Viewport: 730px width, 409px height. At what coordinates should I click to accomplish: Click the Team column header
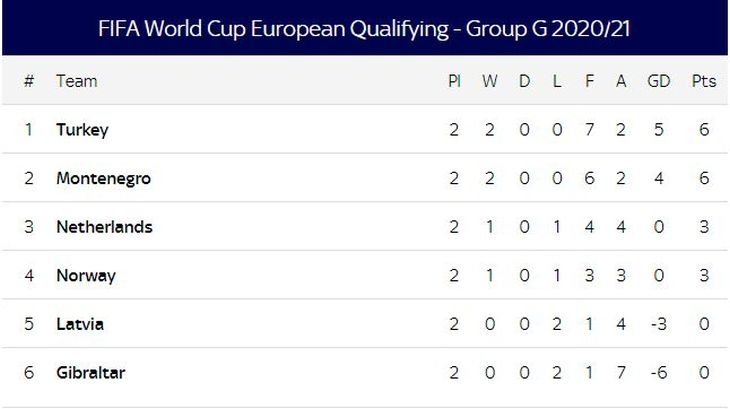coord(77,81)
